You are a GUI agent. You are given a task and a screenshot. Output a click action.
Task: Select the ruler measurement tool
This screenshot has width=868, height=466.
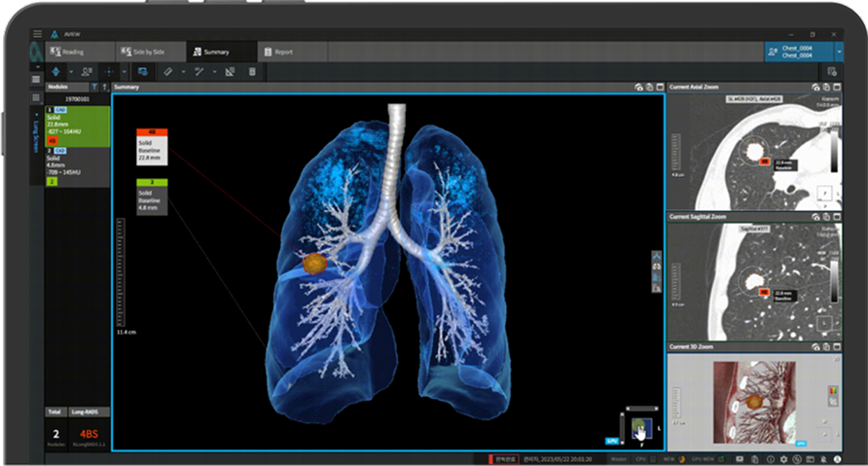tap(167, 72)
